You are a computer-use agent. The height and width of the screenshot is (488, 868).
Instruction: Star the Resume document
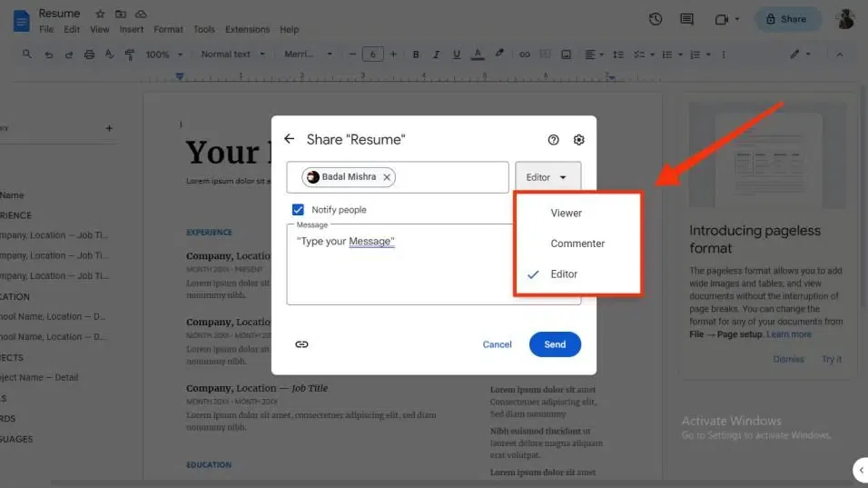click(100, 14)
